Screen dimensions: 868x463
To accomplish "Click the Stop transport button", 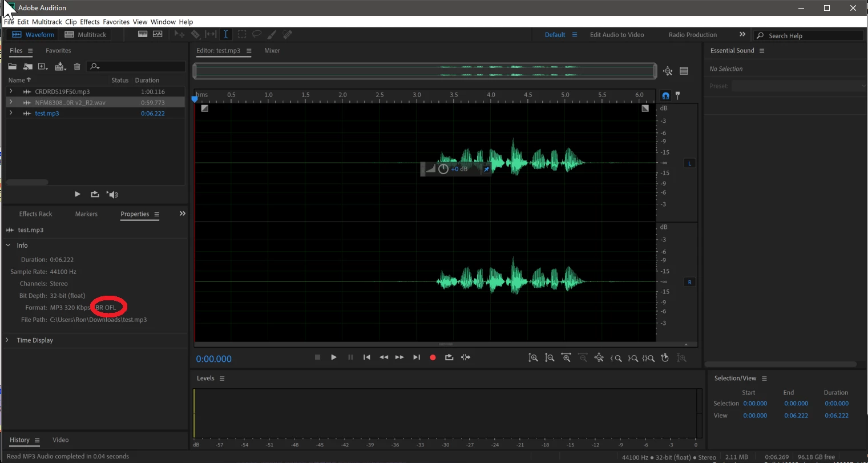I will pyautogui.click(x=318, y=357).
